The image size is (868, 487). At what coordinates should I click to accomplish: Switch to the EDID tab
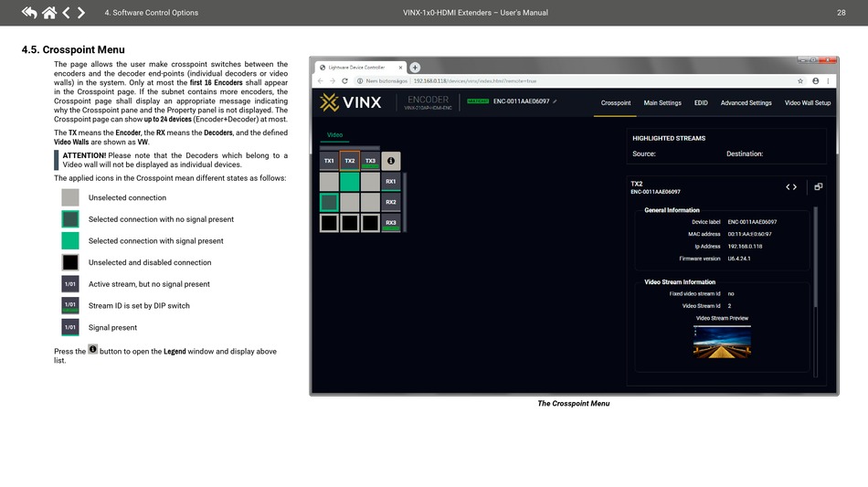tap(701, 103)
